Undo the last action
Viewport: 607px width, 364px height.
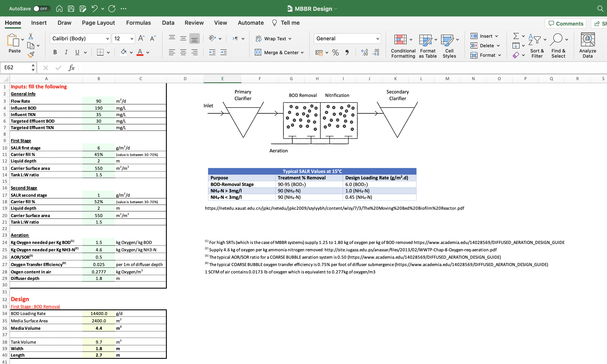(x=94, y=9)
